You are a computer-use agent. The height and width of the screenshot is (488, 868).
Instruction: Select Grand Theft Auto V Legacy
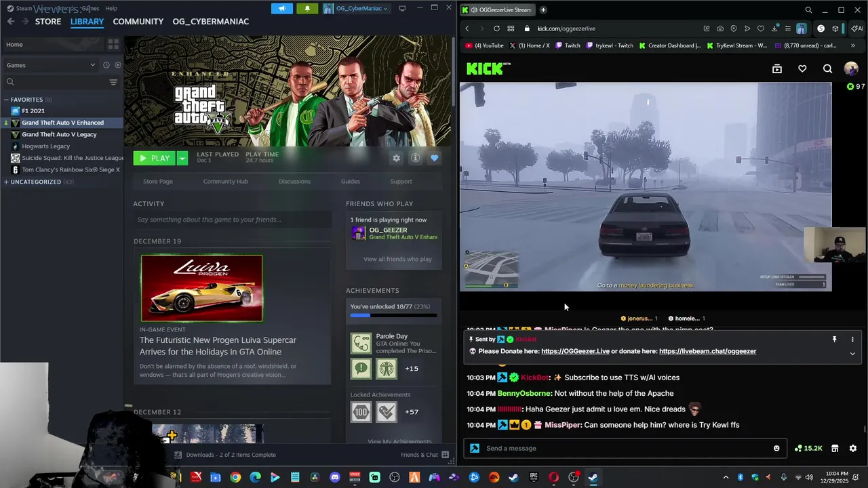pos(59,134)
